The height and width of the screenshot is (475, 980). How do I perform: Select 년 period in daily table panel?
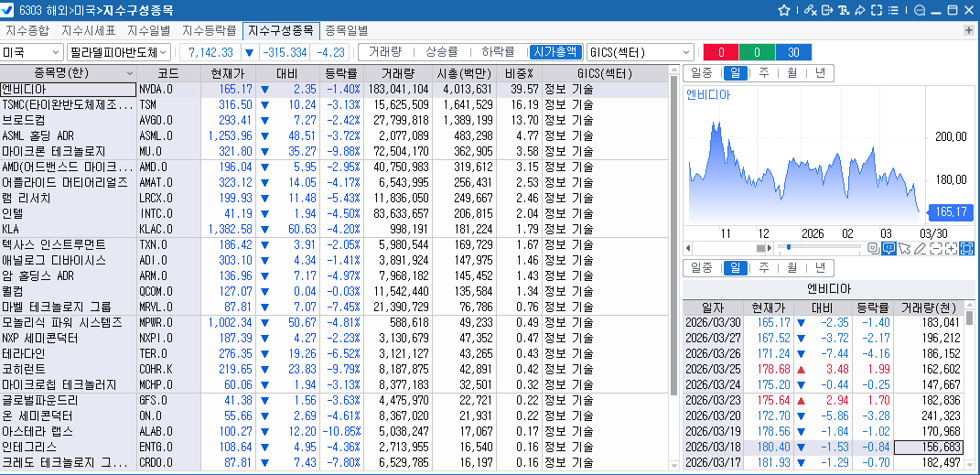pos(820,268)
